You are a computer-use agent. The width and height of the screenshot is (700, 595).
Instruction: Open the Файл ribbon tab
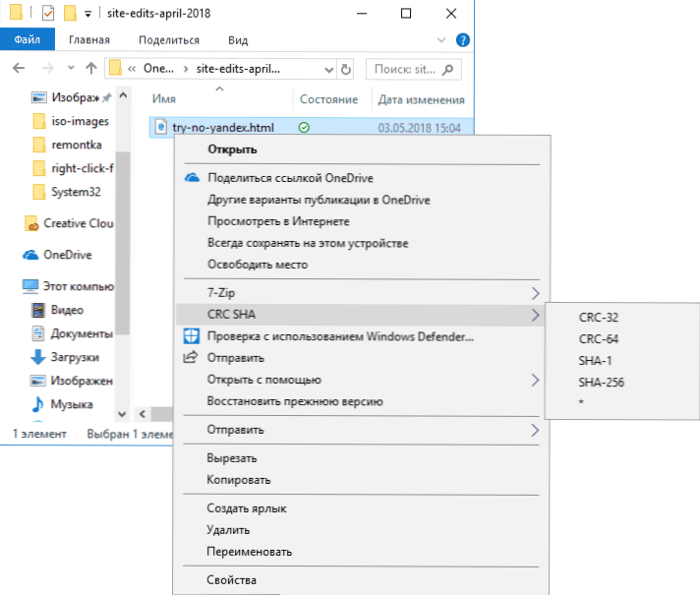pos(28,39)
